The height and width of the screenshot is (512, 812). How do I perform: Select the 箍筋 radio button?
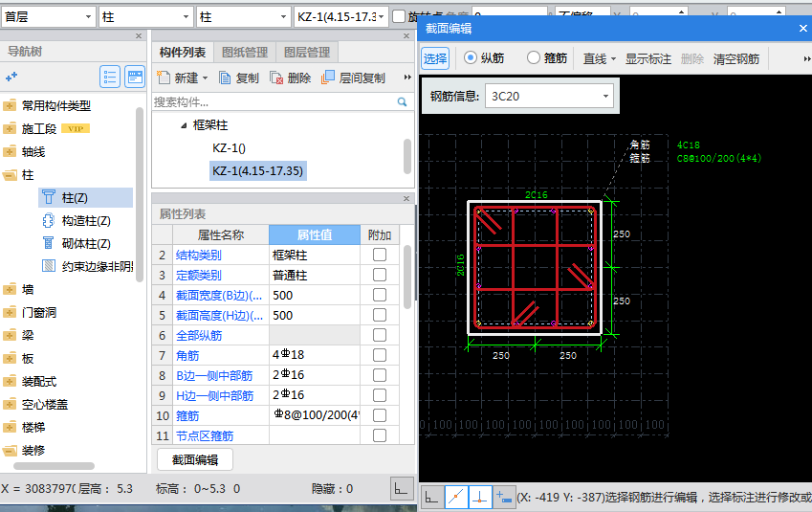[534, 57]
